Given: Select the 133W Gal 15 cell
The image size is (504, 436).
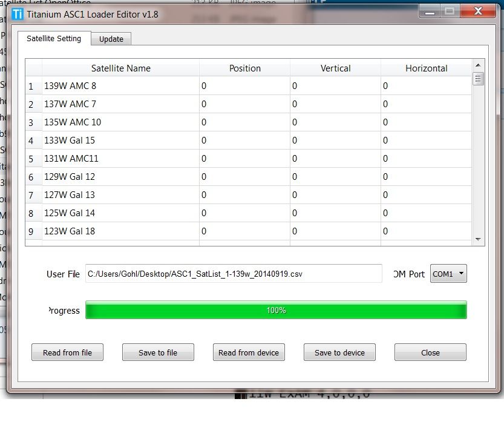Looking at the screenshot, I should coord(120,140).
